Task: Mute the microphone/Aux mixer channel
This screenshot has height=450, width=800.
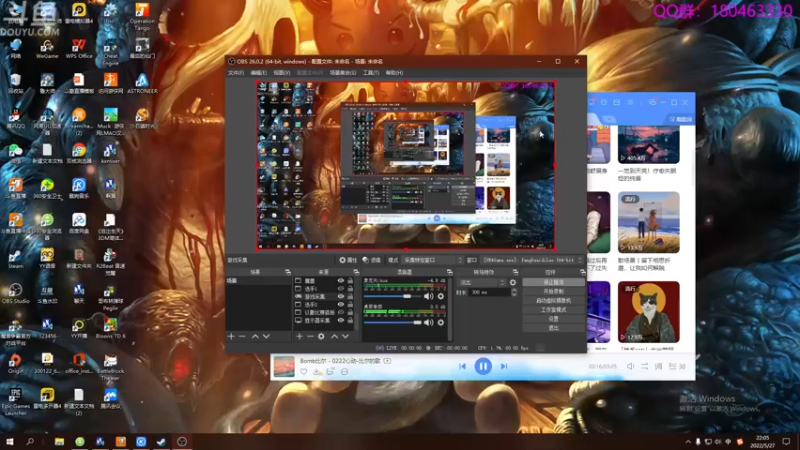Action: pyautogui.click(x=429, y=296)
